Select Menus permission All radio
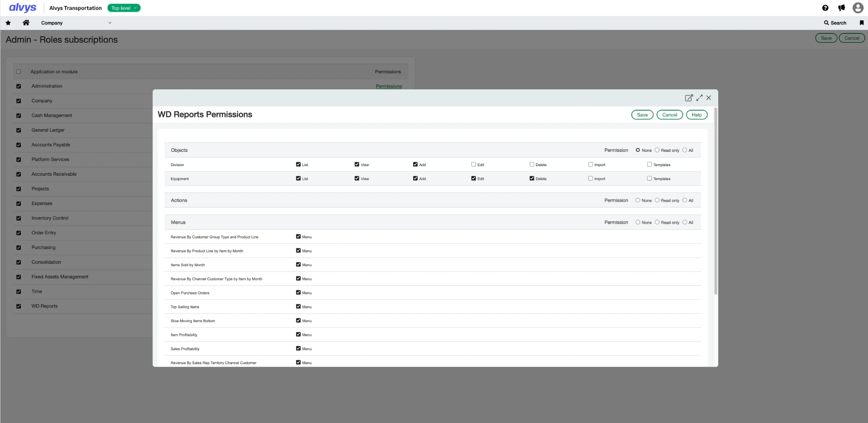 [685, 222]
